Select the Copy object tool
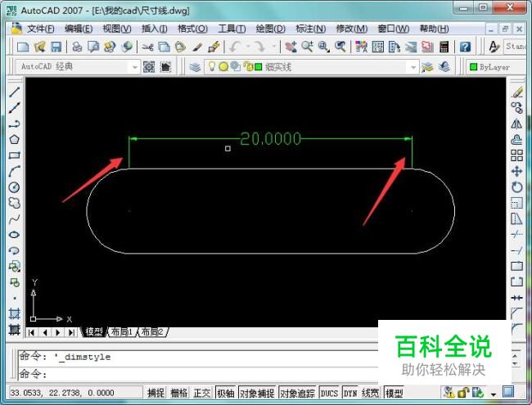This screenshot has width=532, height=405. coord(517,108)
